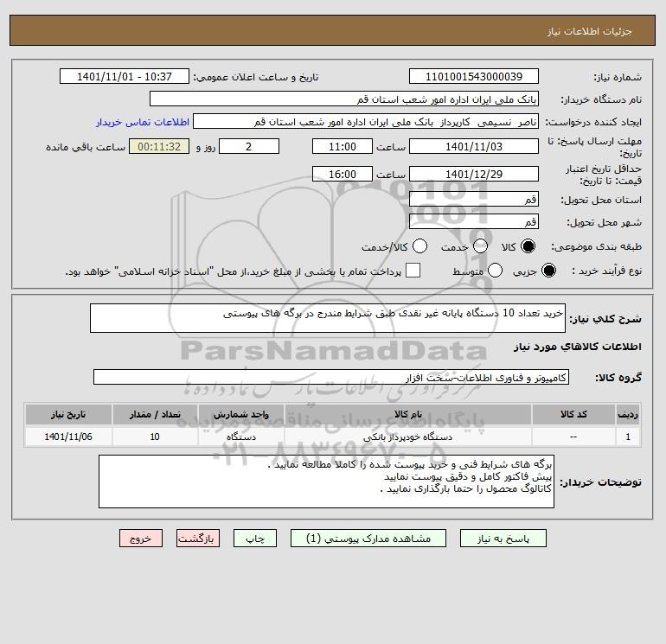Click the countdown timer 00:11:32

pos(159,146)
